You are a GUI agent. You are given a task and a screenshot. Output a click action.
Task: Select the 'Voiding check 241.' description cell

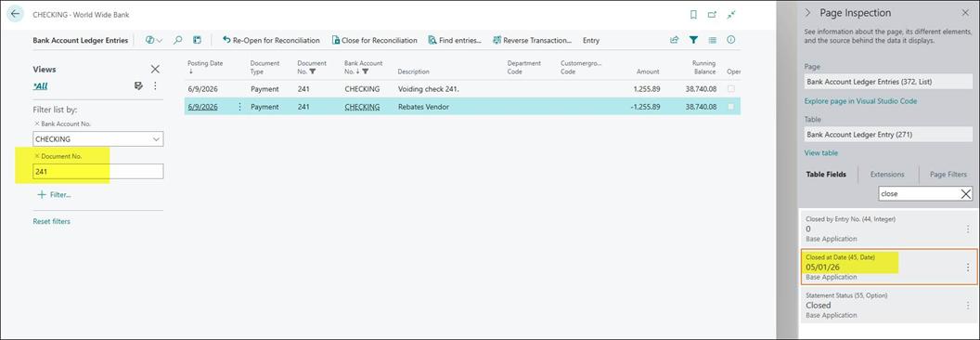tap(428, 89)
